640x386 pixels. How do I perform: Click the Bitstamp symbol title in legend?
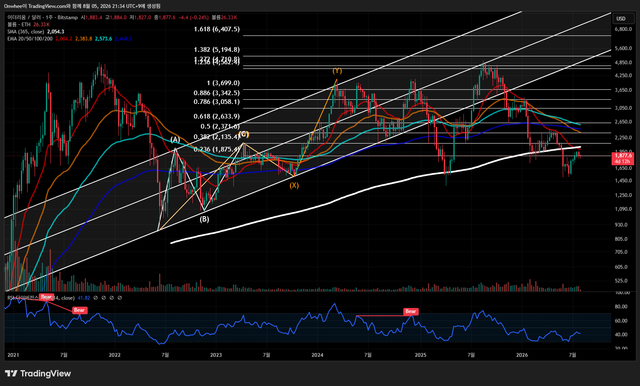[42, 18]
